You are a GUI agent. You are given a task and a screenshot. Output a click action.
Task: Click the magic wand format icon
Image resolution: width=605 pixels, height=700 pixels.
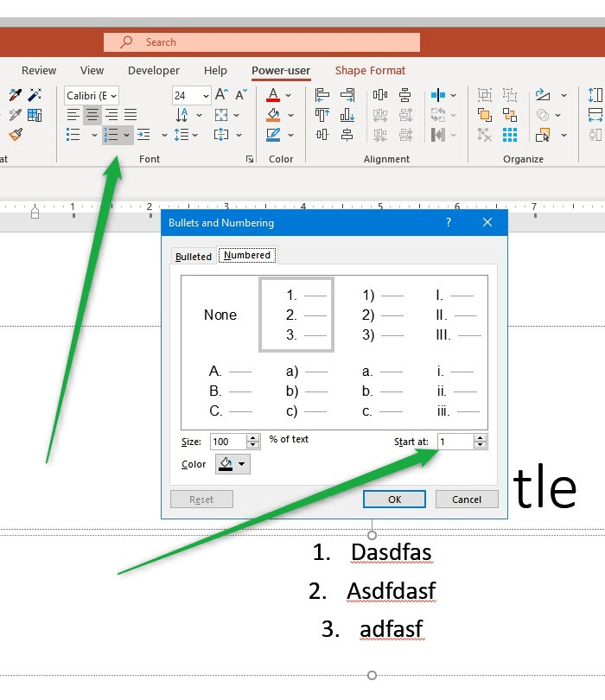(35, 95)
